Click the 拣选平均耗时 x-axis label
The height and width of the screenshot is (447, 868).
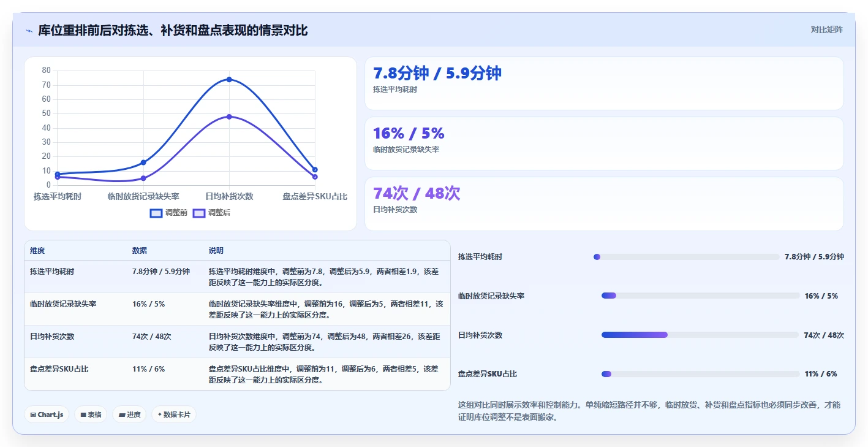coord(58,196)
